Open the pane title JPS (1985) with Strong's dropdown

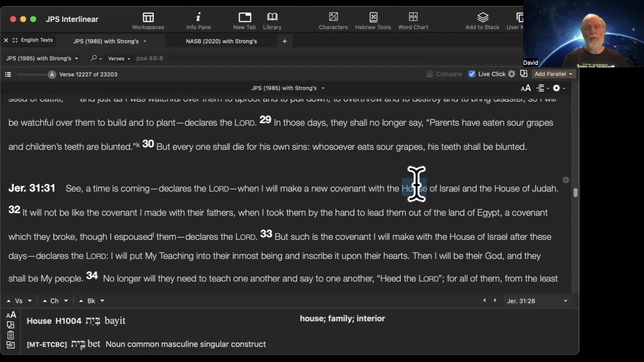tap(287, 88)
